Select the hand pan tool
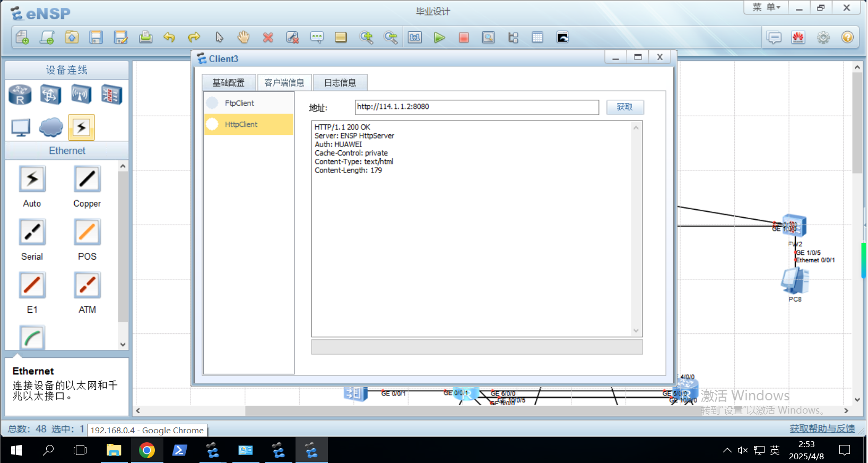Screen dimensions: 868x463 click(243, 37)
